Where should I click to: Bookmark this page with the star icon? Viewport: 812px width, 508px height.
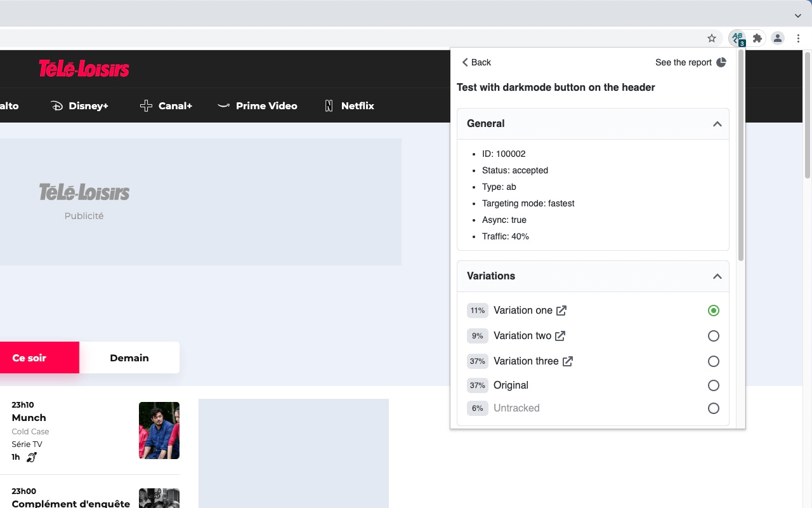click(712, 39)
